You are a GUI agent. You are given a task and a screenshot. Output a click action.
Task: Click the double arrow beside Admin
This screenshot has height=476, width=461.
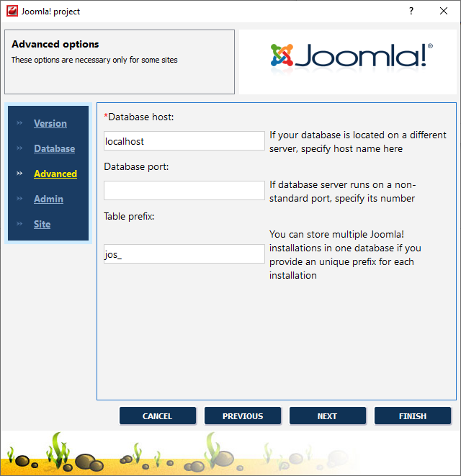(19, 199)
